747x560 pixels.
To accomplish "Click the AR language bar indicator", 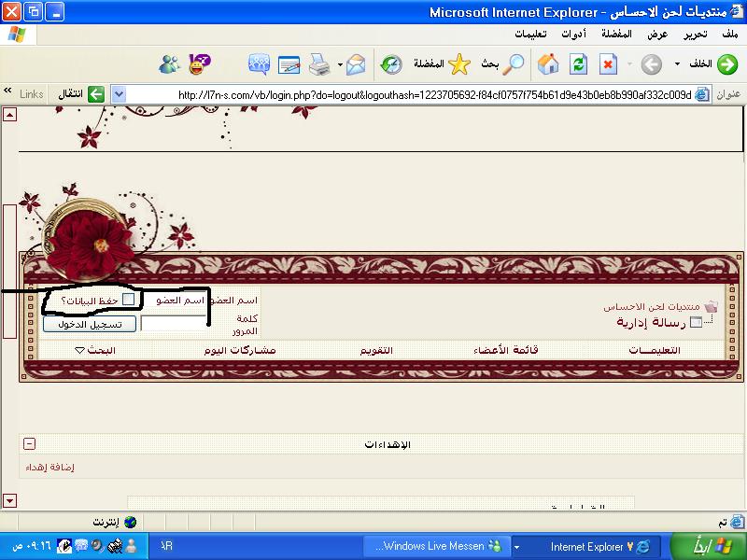I will point(166,546).
